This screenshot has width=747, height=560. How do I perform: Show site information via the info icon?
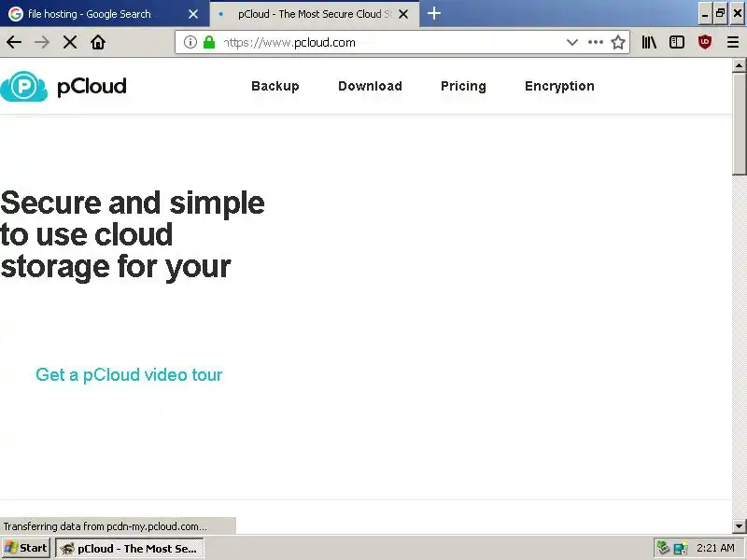coord(190,42)
